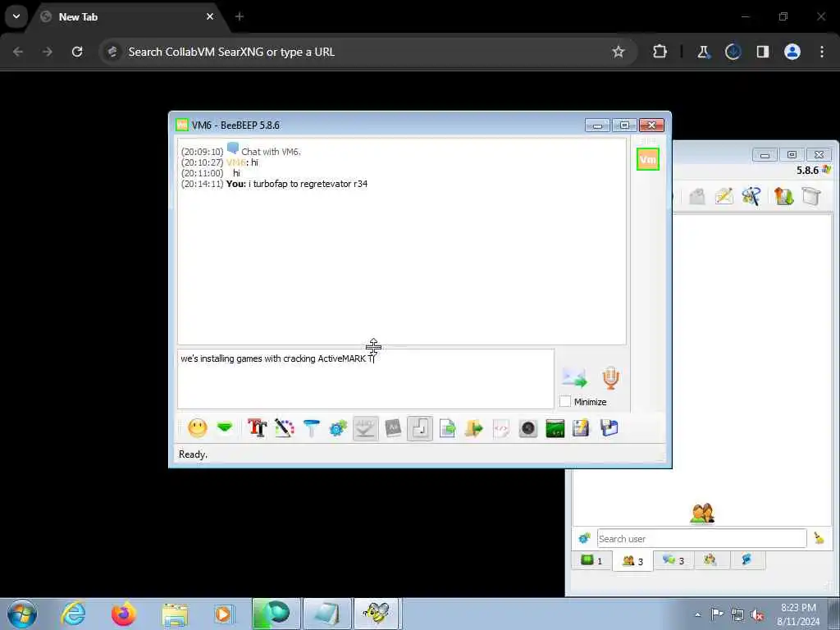
Task: Open the emoticon picker in chat toolbar
Action: point(197,428)
